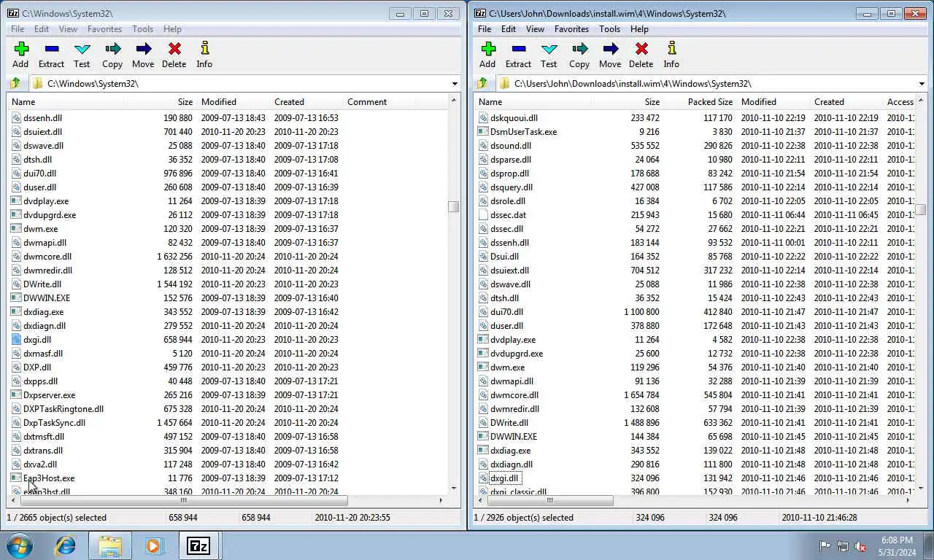Expand the install.wim address path dropdown

click(922, 84)
